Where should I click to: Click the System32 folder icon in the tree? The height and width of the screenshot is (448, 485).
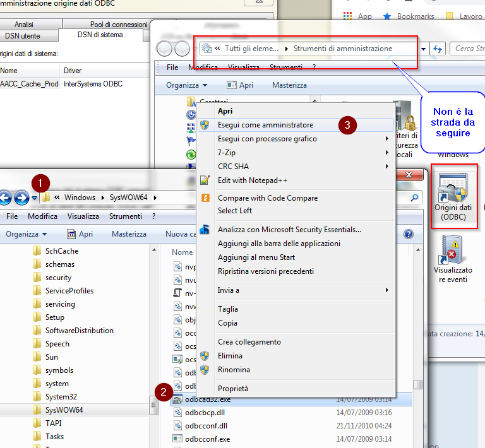coord(37,396)
